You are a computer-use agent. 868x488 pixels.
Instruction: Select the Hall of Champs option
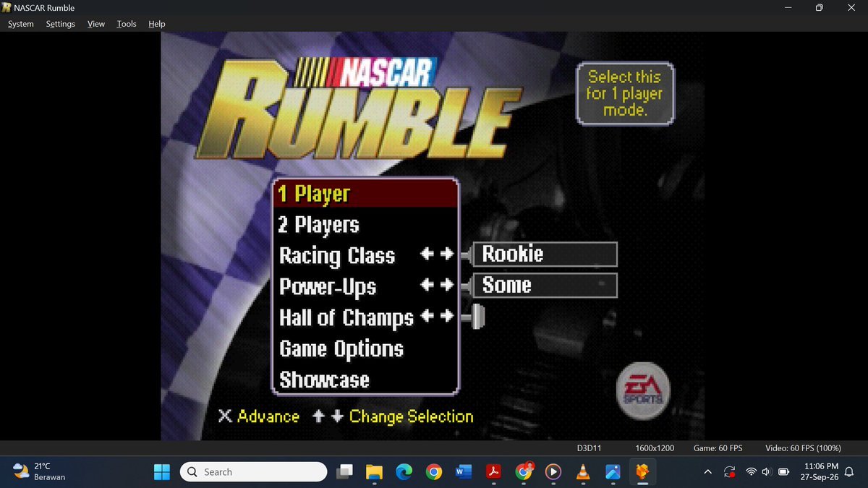(x=346, y=318)
